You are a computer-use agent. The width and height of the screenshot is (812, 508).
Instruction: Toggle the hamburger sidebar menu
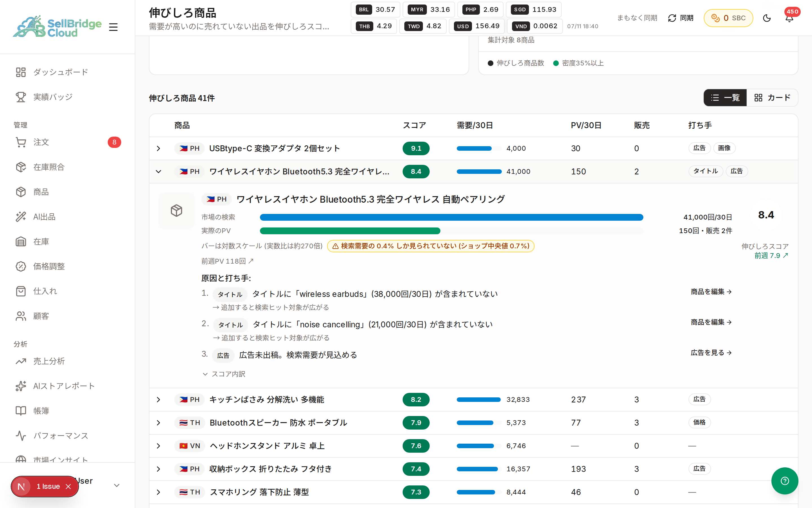point(113,27)
